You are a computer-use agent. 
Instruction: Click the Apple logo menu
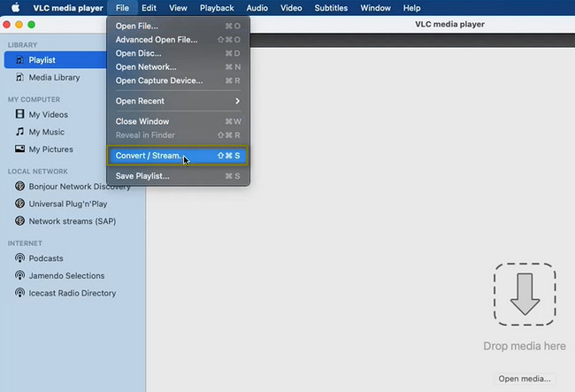tap(15, 8)
